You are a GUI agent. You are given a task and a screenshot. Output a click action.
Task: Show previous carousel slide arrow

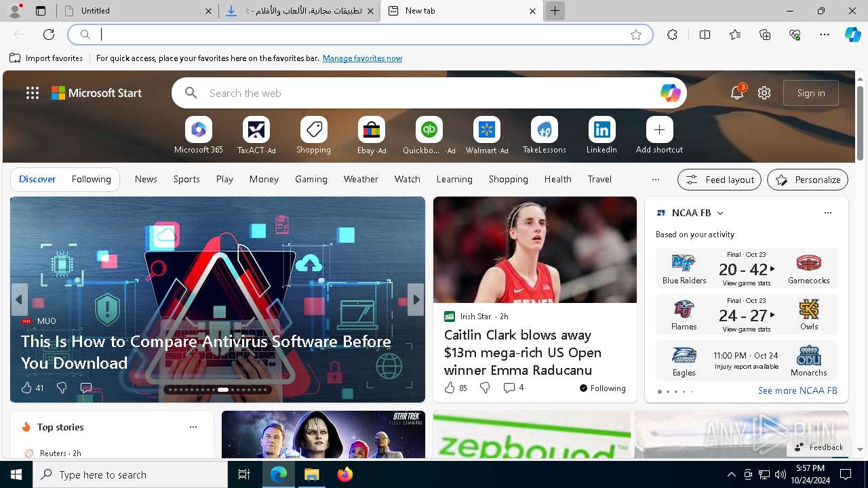(19, 300)
